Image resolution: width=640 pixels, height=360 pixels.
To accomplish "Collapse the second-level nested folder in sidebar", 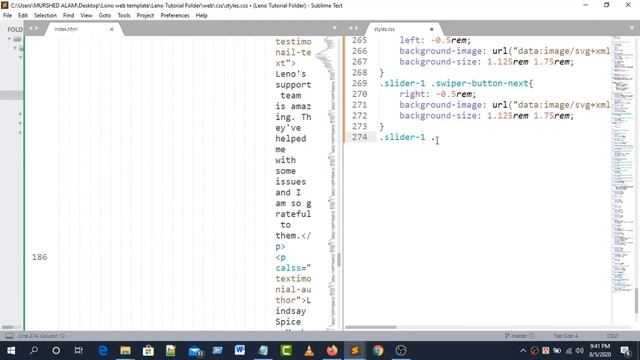I will [x=15, y=48].
